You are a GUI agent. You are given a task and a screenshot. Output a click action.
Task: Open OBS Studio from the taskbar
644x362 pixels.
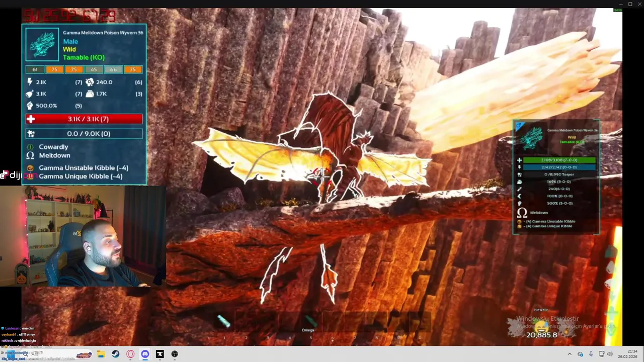175,354
